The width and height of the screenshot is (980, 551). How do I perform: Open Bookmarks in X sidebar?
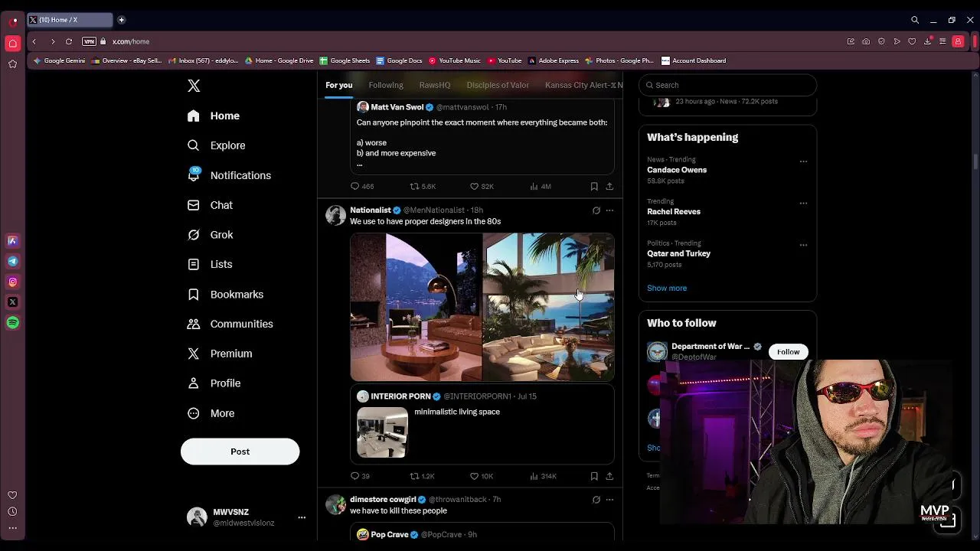pyautogui.click(x=226, y=294)
